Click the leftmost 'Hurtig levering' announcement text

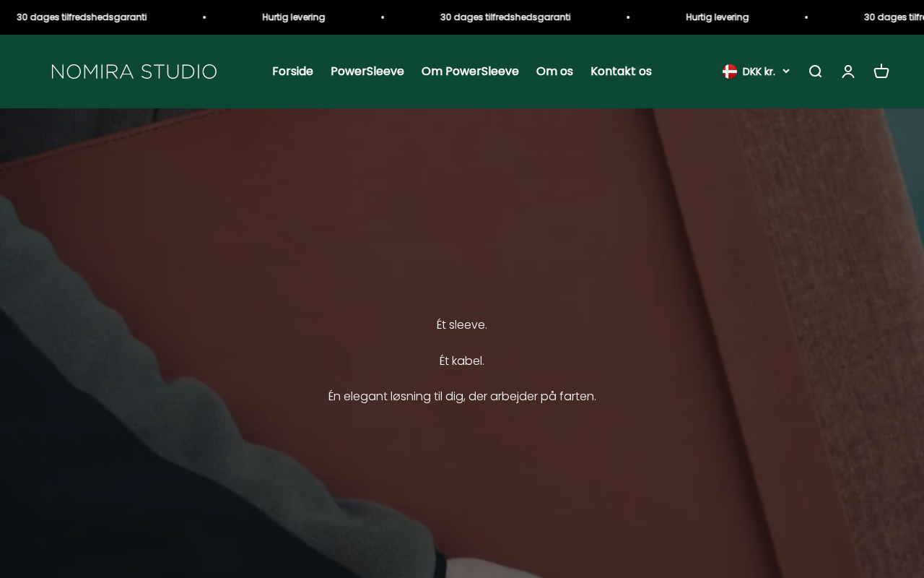point(294,17)
